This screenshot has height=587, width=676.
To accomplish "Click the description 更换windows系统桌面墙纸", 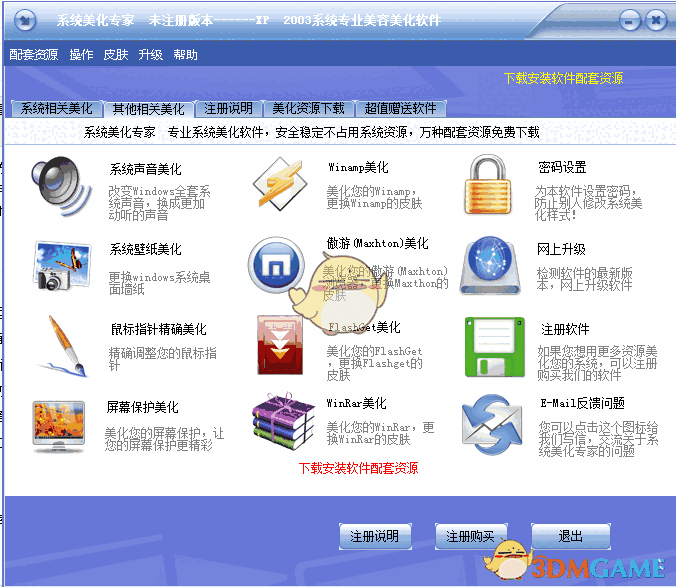I will [159, 283].
